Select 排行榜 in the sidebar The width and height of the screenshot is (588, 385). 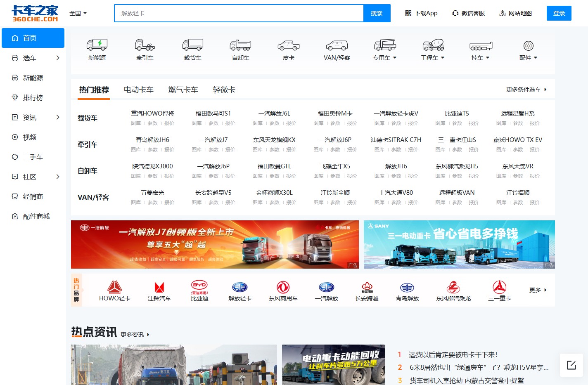pos(33,97)
